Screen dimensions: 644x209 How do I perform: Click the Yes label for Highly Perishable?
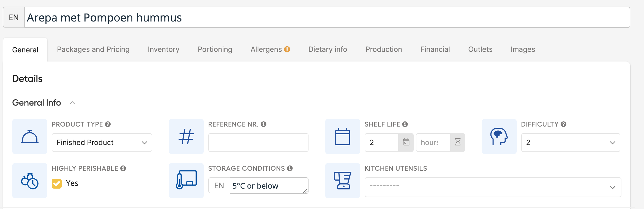(x=72, y=183)
